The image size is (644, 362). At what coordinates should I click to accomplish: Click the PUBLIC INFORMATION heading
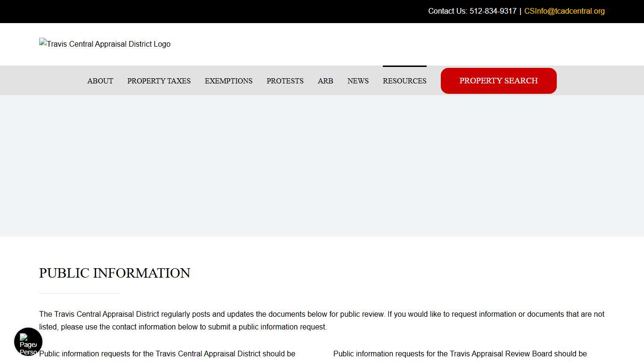[115, 273]
